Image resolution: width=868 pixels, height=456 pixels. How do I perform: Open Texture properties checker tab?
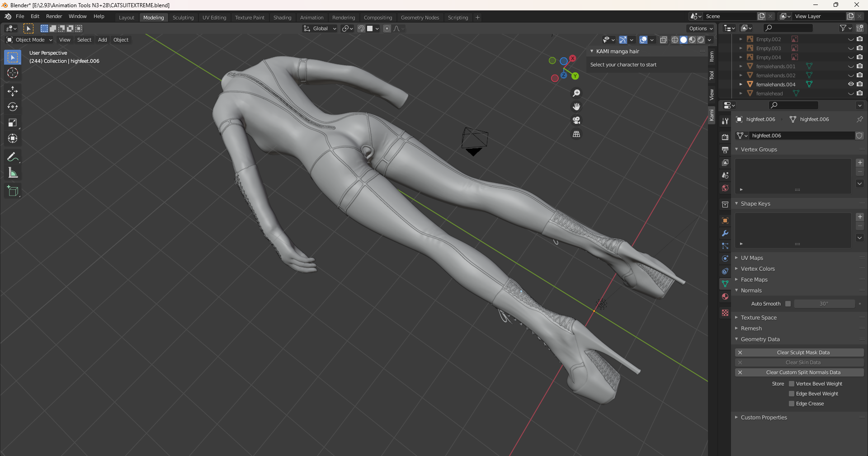pos(725,313)
